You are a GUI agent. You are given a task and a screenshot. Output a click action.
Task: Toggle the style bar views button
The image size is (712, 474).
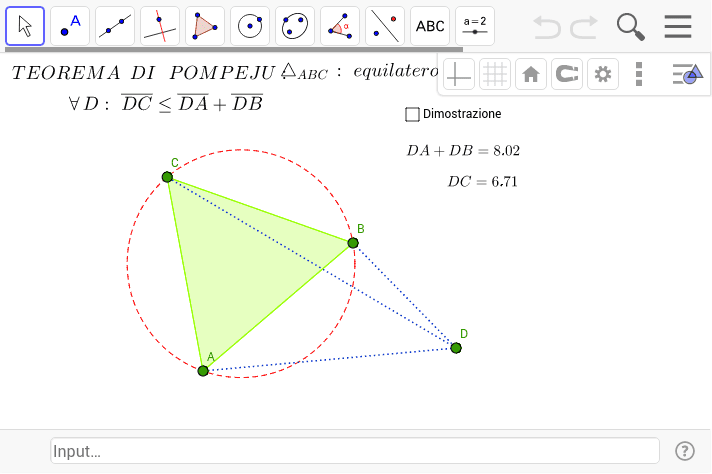687,74
